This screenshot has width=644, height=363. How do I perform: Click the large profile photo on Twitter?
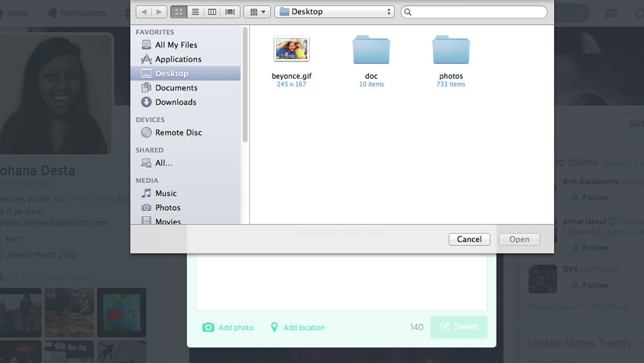55,93
